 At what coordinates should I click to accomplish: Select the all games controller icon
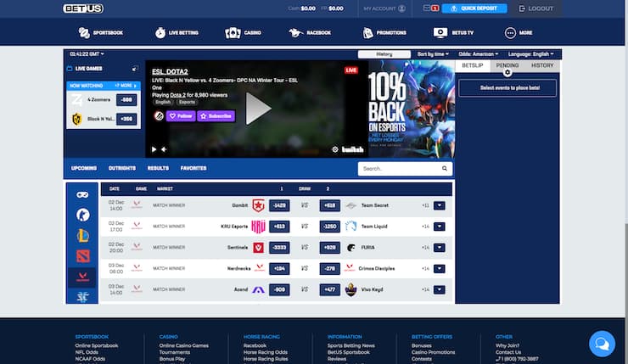(82, 194)
